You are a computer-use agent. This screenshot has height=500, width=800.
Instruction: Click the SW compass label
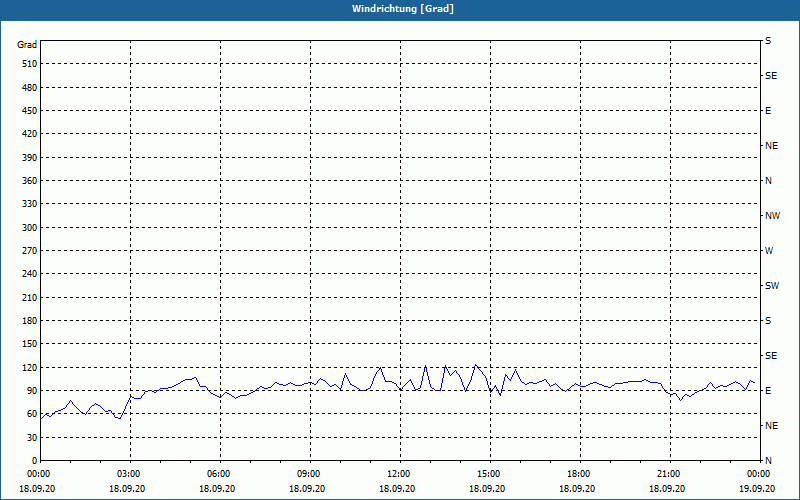click(x=772, y=286)
